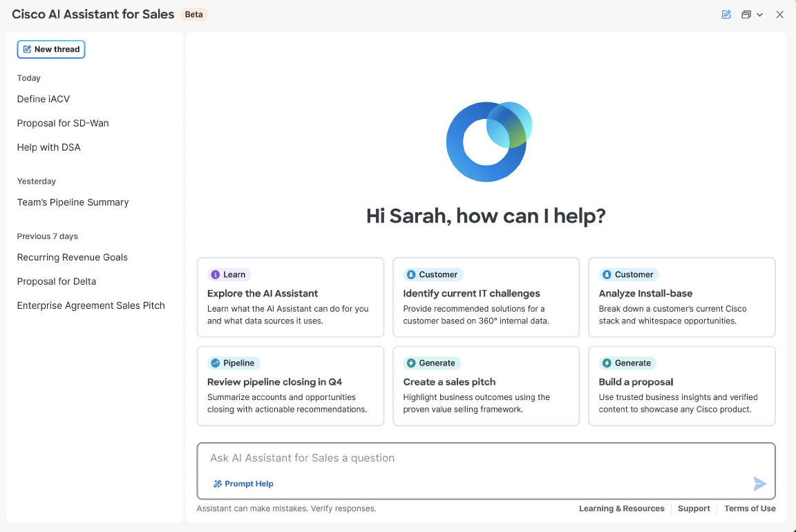
Task: Click the Cisco AI Assistant logo
Action: [x=489, y=142]
